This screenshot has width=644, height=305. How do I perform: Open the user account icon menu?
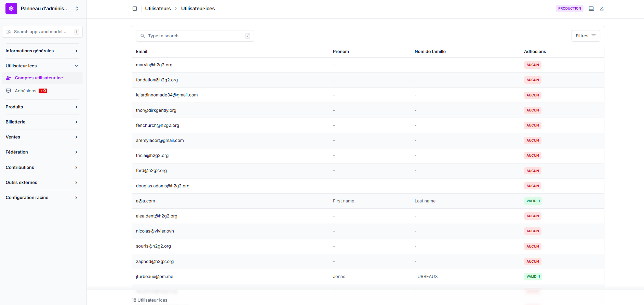tap(602, 9)
